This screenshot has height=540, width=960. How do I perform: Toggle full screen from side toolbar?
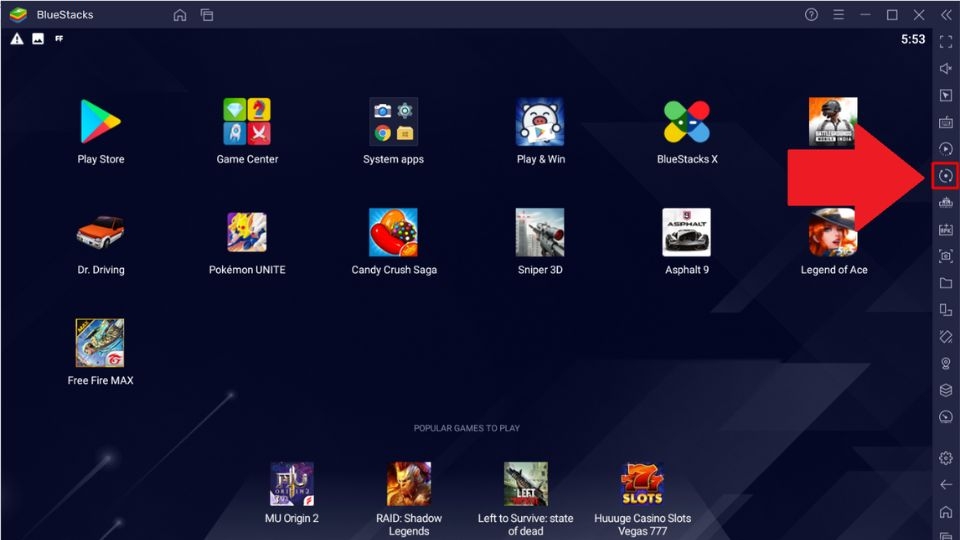946,42
